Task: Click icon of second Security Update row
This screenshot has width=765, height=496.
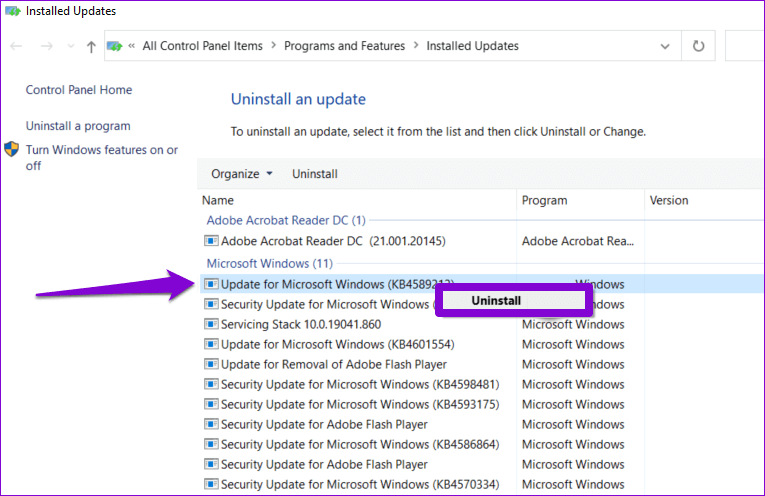Action: [211, 304]
